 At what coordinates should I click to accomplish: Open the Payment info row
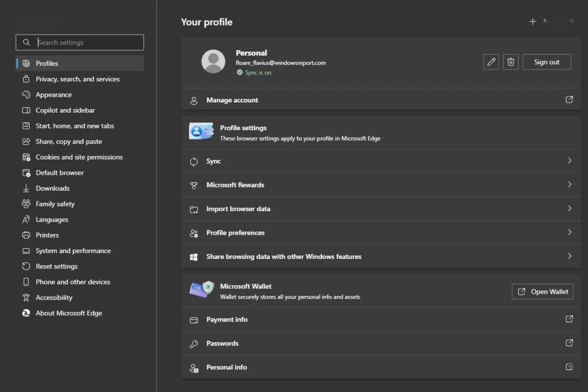click(381, 319)
